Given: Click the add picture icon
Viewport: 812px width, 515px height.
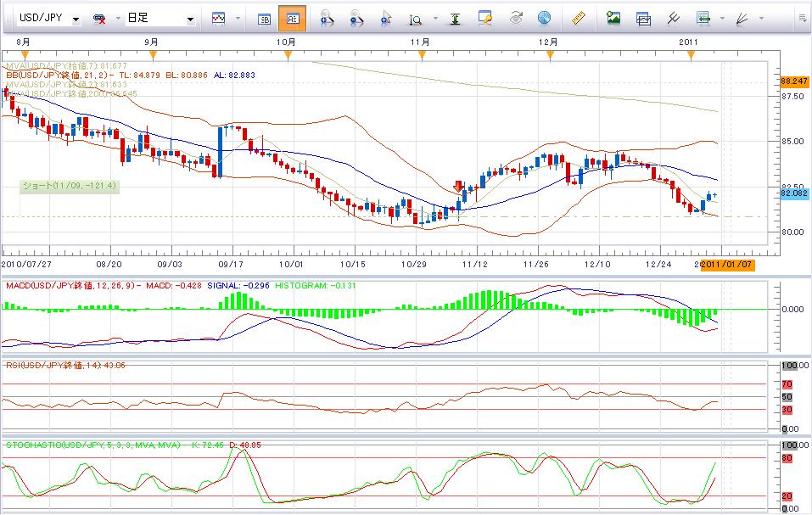Looking at the screenshot, I should tap(613, 19).
